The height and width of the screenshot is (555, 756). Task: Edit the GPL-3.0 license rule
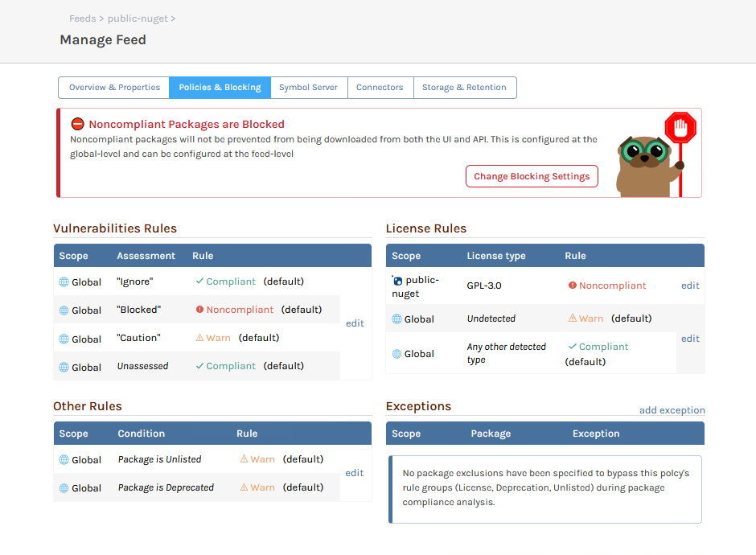pyautogui.click(x=690, y=286)
